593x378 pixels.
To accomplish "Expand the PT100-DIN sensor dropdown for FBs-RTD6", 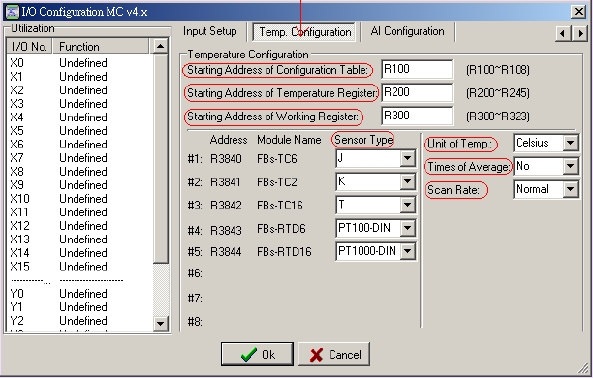I will pyautogui.click(x=407, y=228).
